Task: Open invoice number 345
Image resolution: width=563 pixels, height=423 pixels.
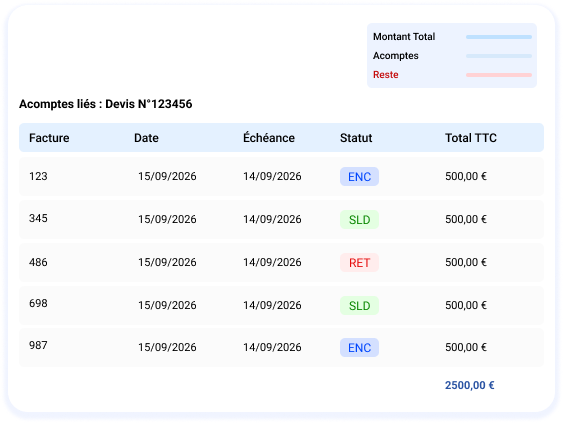Action: coord(38,218)
